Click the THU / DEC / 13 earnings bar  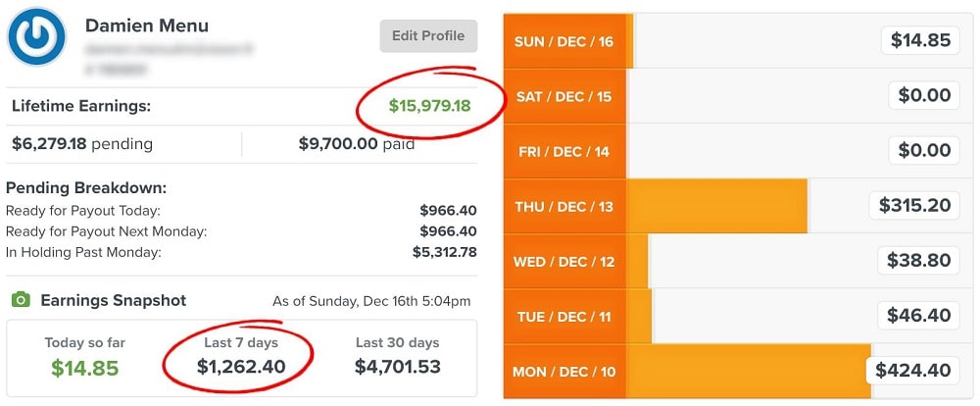(x=717, y=206)
